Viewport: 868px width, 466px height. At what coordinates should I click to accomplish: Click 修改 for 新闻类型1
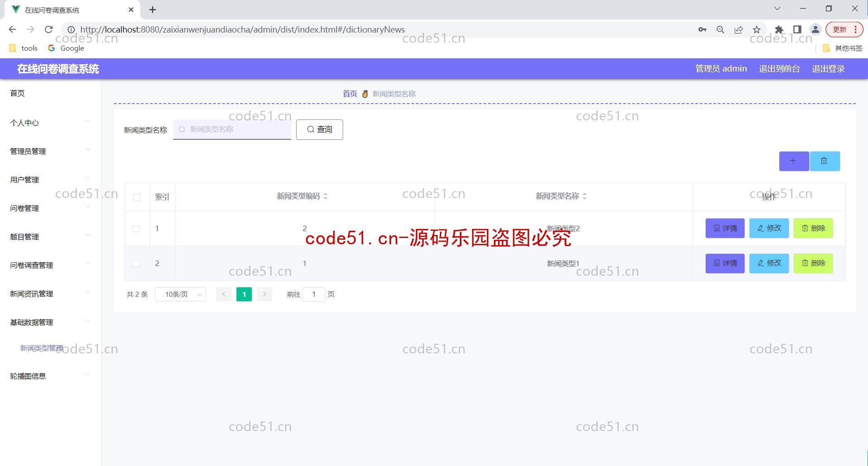(769, 263)
